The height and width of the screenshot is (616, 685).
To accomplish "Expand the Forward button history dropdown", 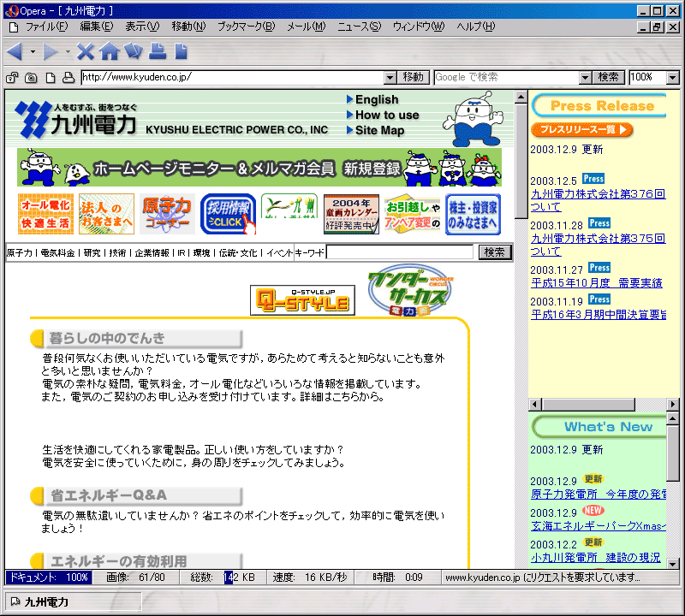I will coord(68,52).
